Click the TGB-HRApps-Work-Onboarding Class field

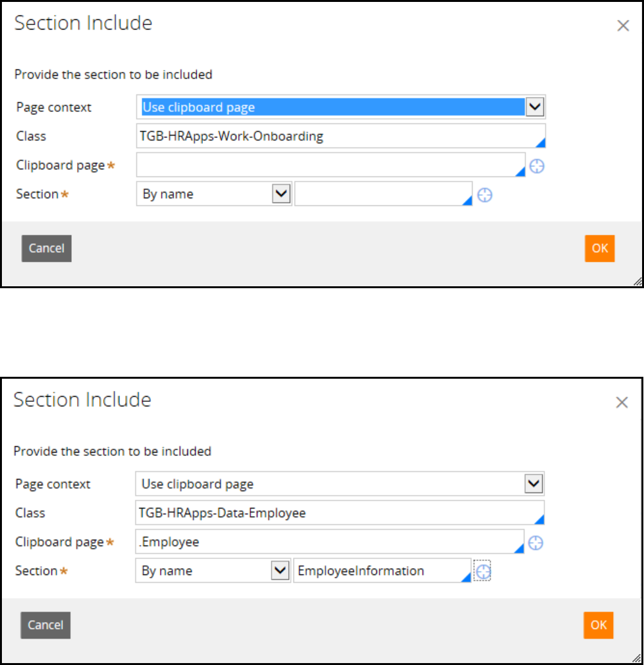click(340, 136)
